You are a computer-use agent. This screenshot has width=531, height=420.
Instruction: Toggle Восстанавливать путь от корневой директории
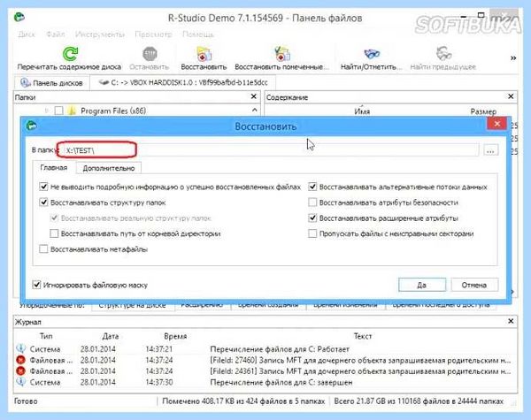[x=54, y=233]
